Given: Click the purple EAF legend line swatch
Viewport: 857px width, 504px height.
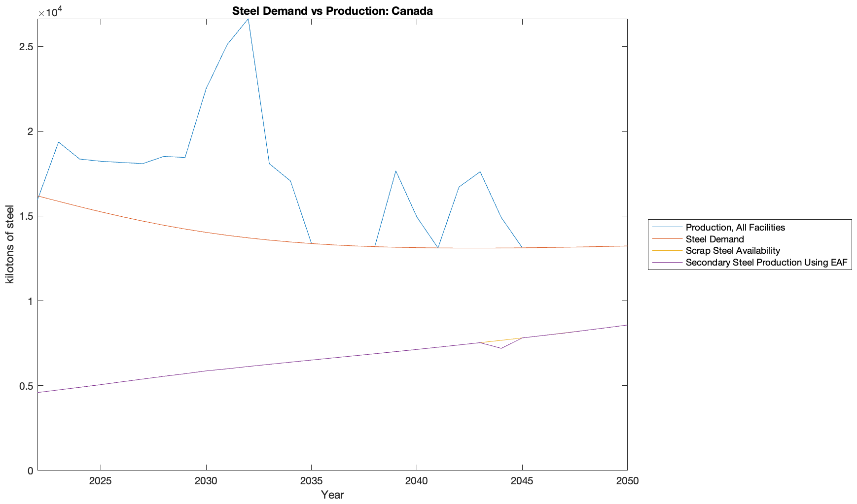Looking at the screenshot, I should tap(667, 263).
